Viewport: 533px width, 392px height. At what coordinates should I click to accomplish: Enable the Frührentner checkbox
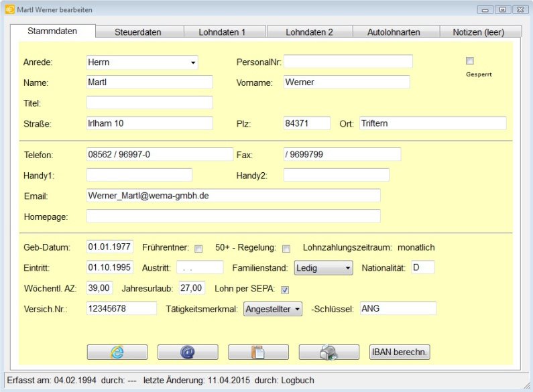[198, 249]
